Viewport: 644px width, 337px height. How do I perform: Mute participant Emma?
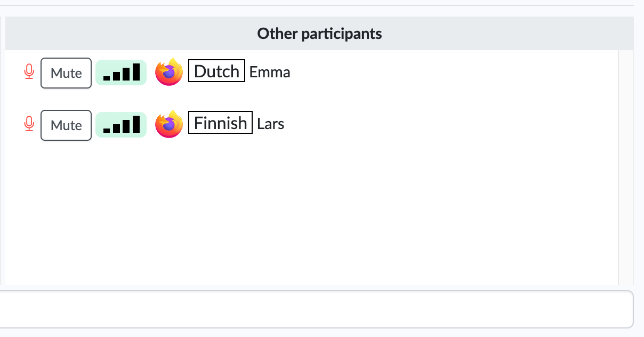point(66,73)
